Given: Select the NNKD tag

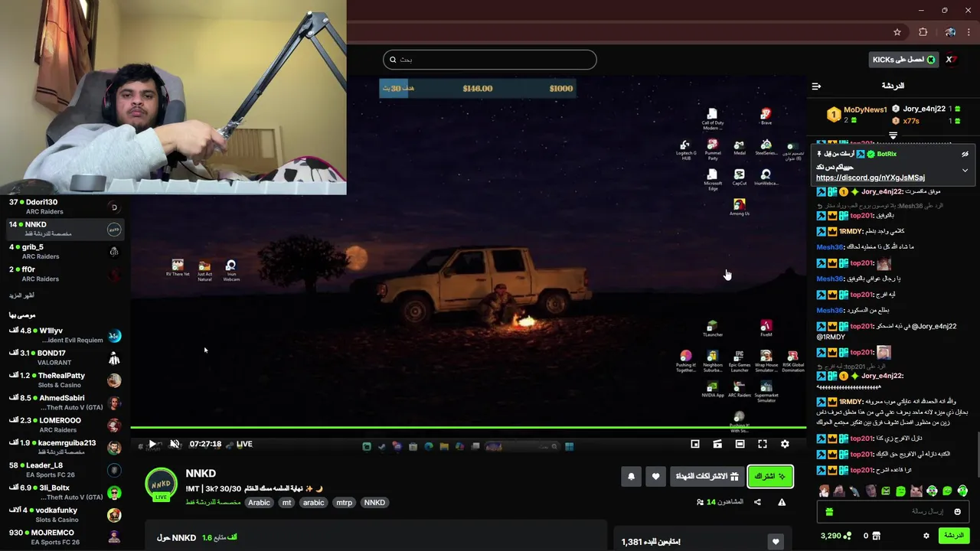Looking at the screenshot, I should (374, 502).
